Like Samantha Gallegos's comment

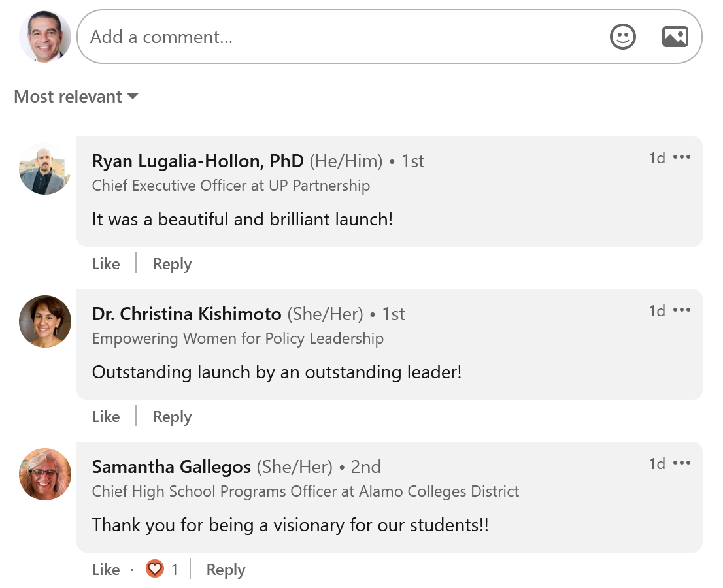click(106, 570)
